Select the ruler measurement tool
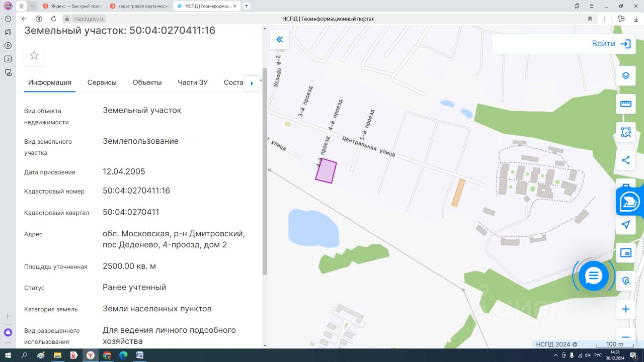 pos(626,104)
